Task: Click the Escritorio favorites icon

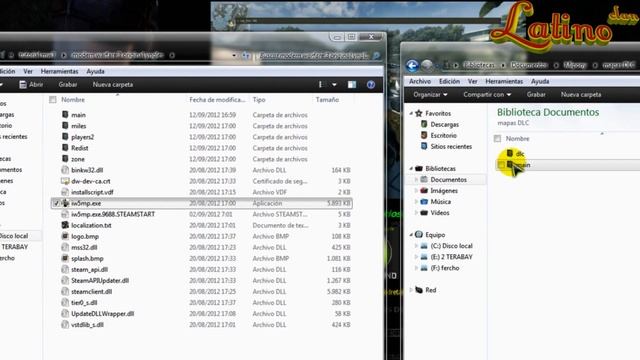Action: 424,135
